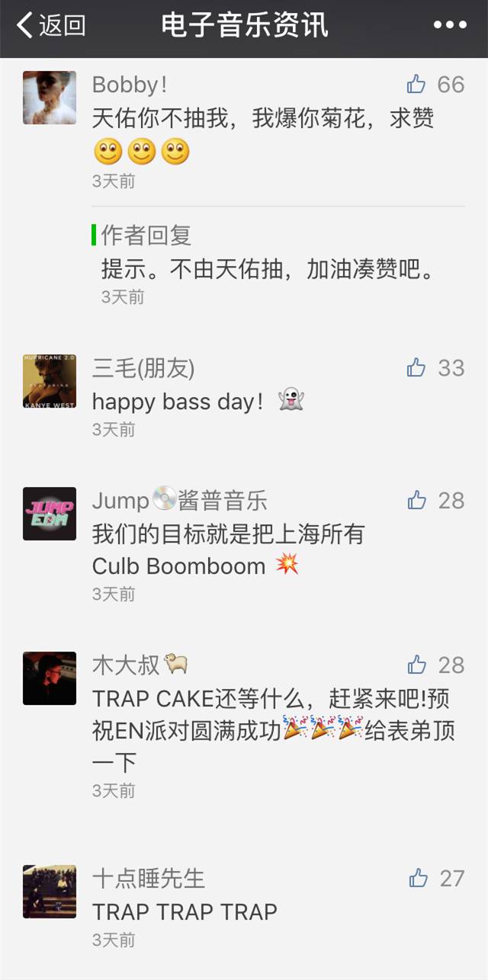Tap the username 三毛(朋友)

pyautogui.click(x=143, y=369)
